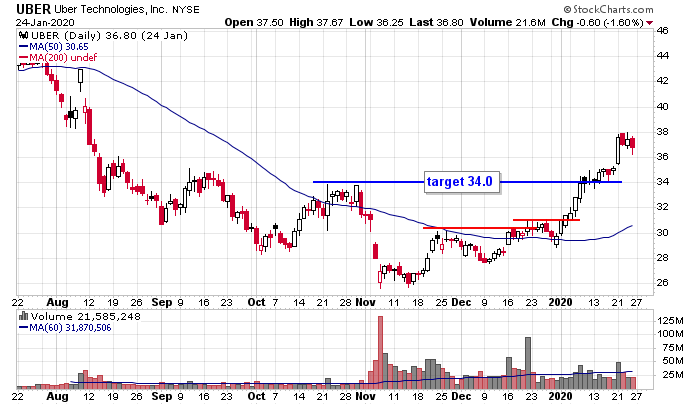This screenshot has height=405, width=700.
Task: Click the Volume 21.6M header value
Action: click(x=508, y=22)
